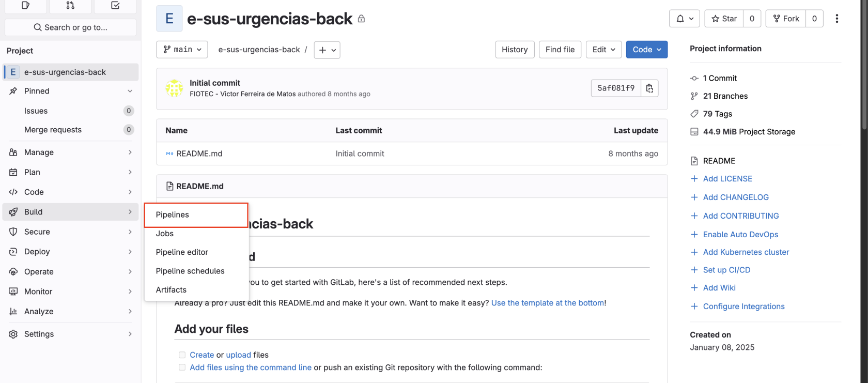Open the blue Code dropdown
The height and width of the screenshot is (383, 868).
646,50
